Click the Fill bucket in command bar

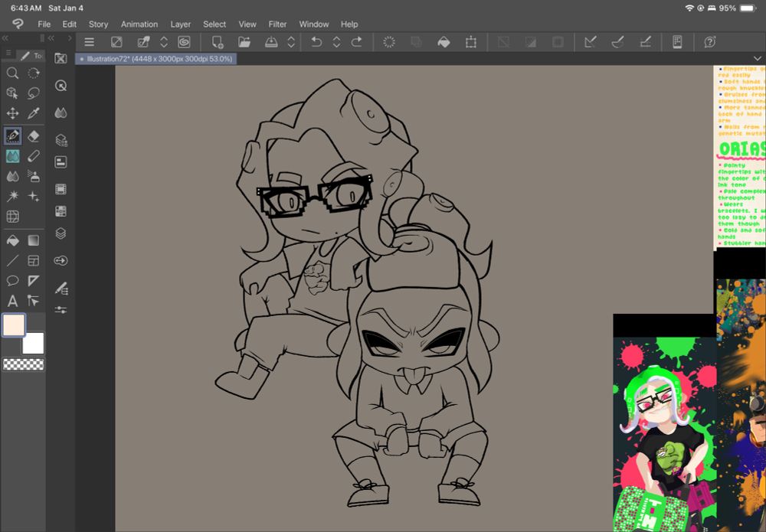click(444, 42)
